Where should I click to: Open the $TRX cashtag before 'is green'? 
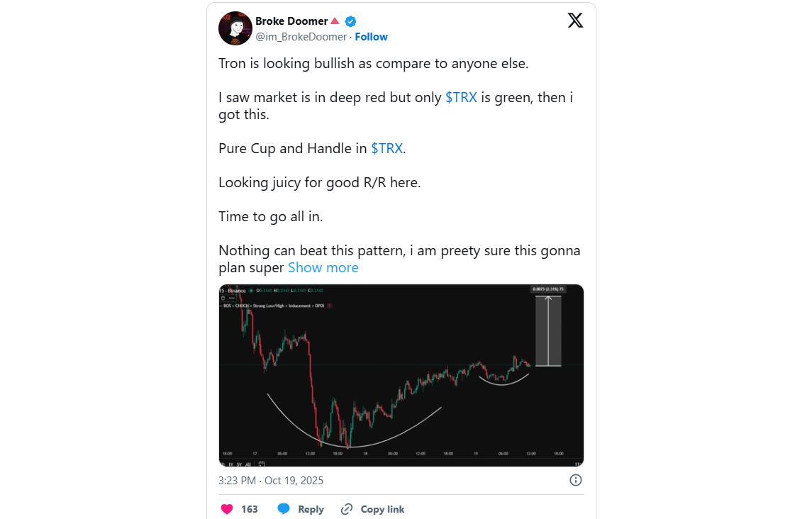pos(461,97)
